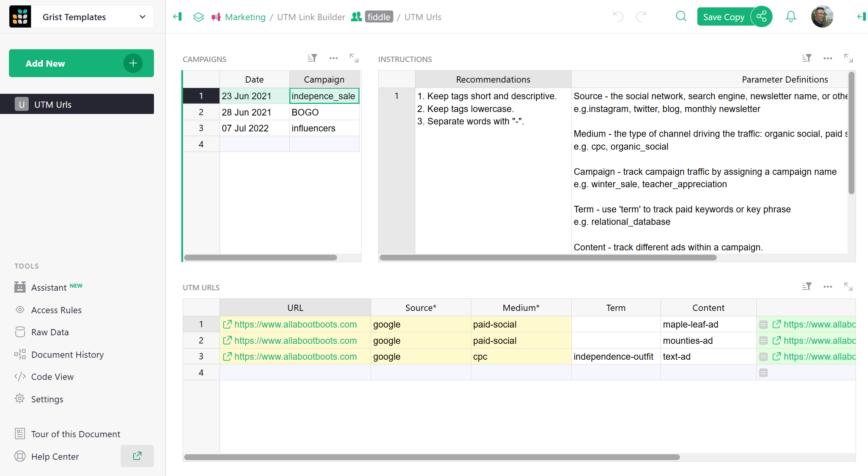Open Document History
868x476 pixels.
pos(67,354)
